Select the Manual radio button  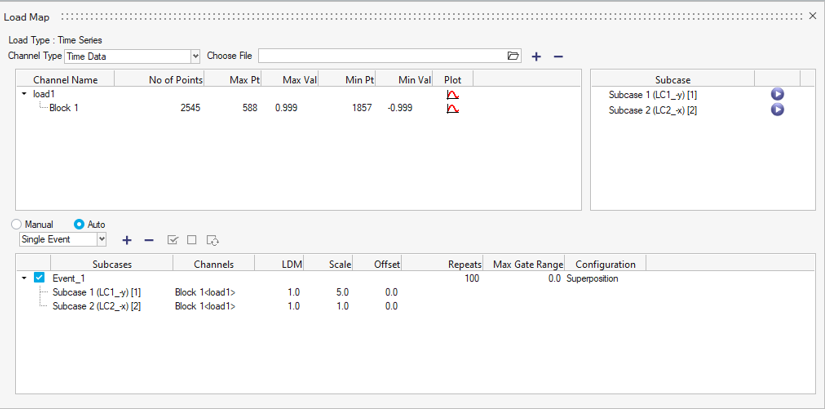click(x=16, y=225)
